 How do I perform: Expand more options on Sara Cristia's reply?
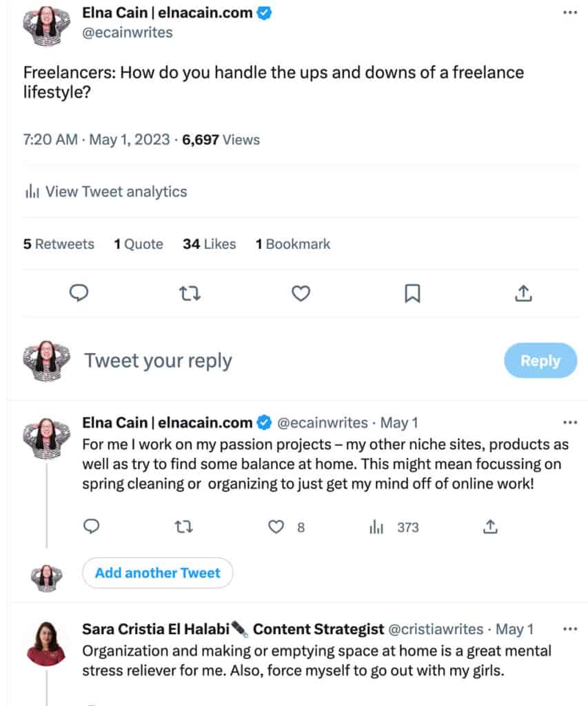[569, 629]
